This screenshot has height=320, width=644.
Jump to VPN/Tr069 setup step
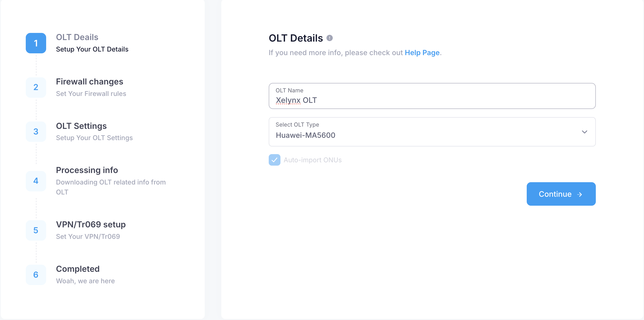(x=91, y=225)
